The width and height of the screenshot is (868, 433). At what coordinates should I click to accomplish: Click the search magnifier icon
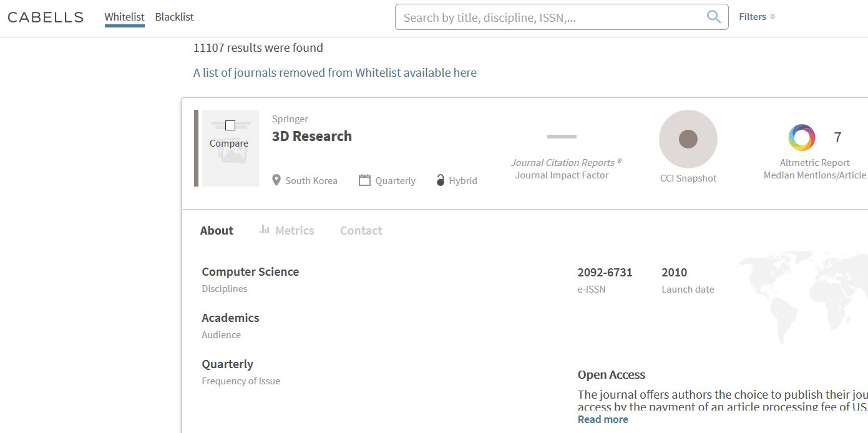point(714,17)
